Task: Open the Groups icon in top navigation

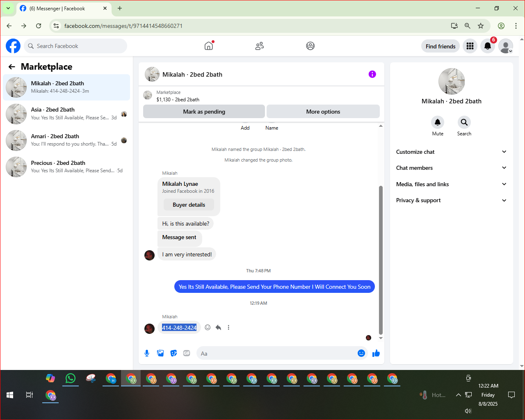Action: [310, 46]
